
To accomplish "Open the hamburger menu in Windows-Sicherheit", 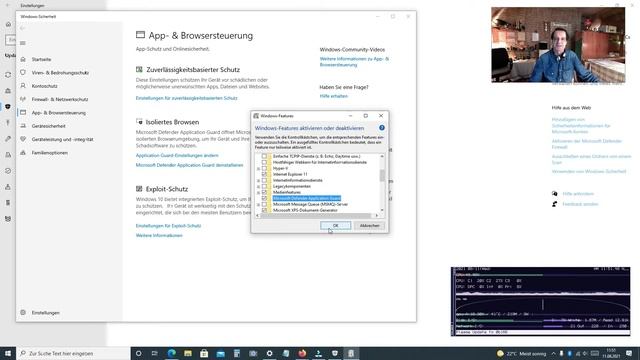I will [x=23, y=43].
